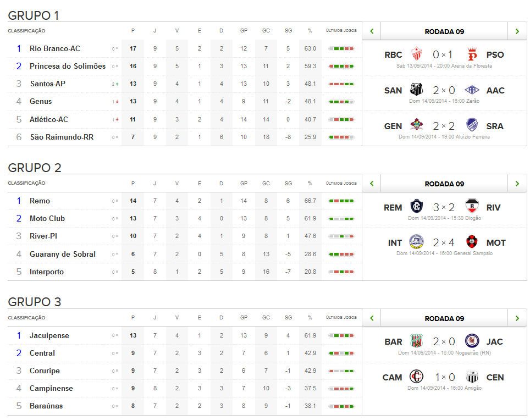Click the P points column header in Grupo 1
The image size is (530, 420).
click(x=133, y=31)
